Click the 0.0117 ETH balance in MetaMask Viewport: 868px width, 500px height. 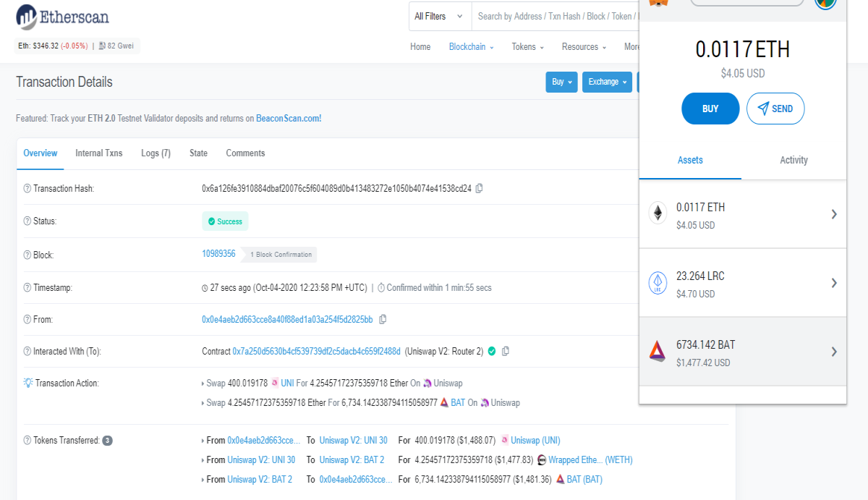(743, 49)
